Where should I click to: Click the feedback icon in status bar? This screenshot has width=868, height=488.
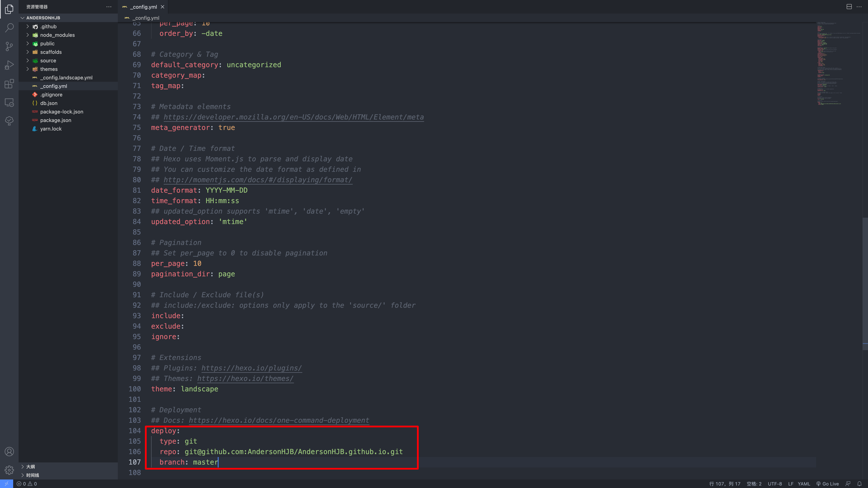pos(848,484)
